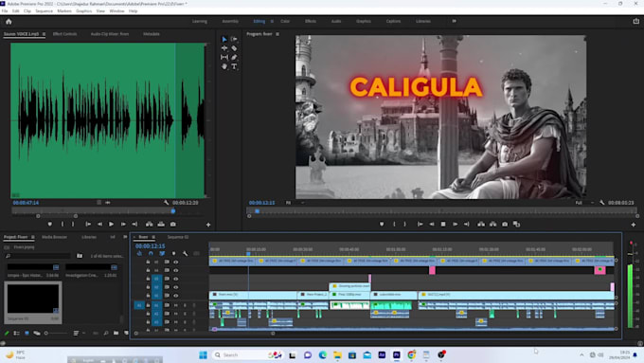Toggle V2 track output eye
The image size is (644, 363).
176,287
